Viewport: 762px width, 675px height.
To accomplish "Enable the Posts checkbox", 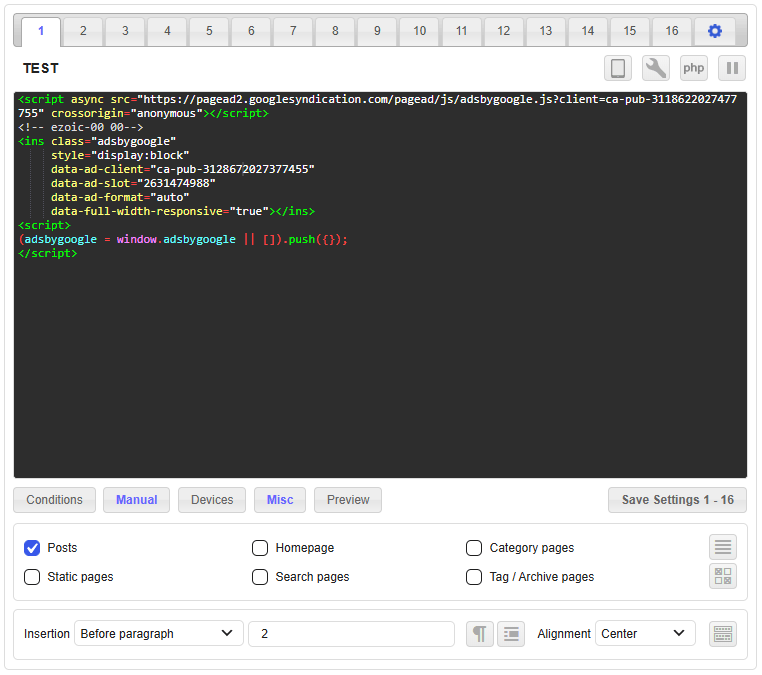I will click(32, 548).
